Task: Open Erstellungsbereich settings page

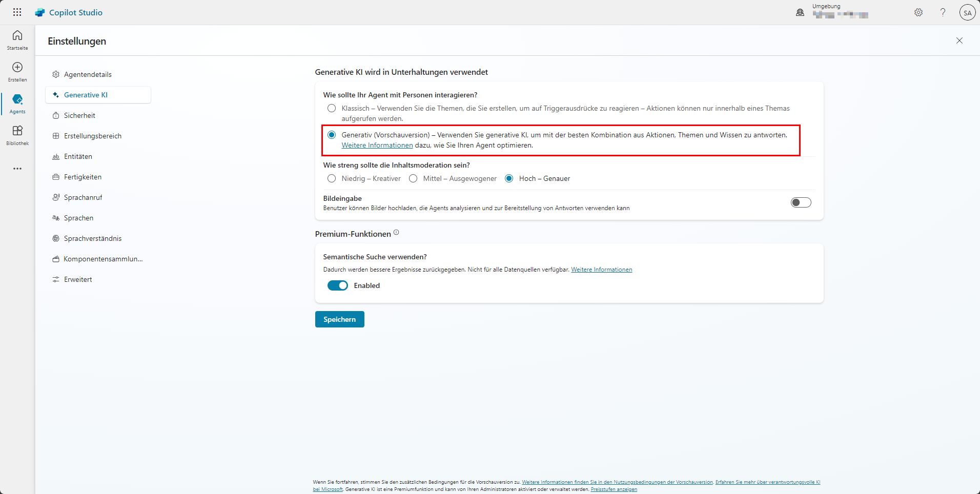Action: [98, 136]
